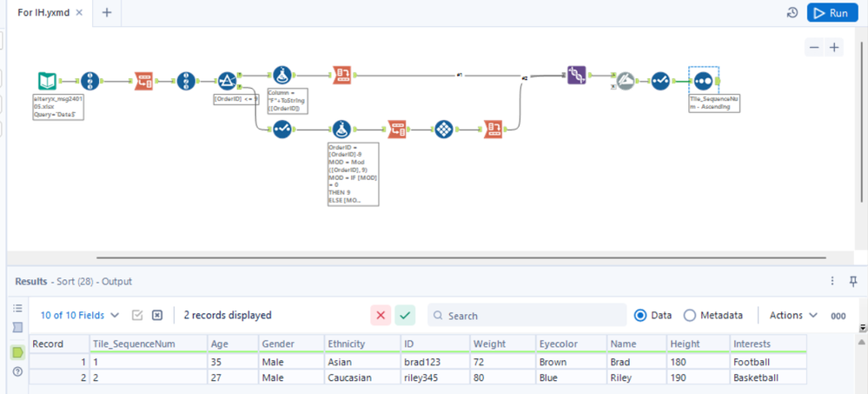868x394 pixels.
Task: Click the Eyecolor column header
Action: (572, 344)
